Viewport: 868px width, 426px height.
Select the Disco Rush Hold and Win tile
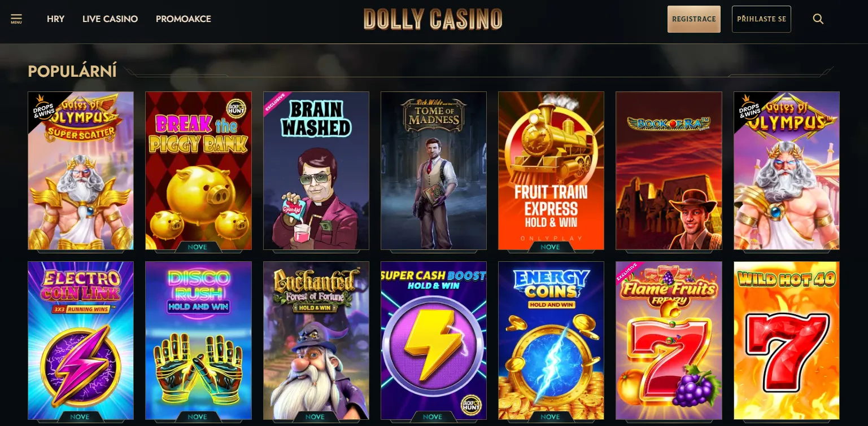coord(198,340)
